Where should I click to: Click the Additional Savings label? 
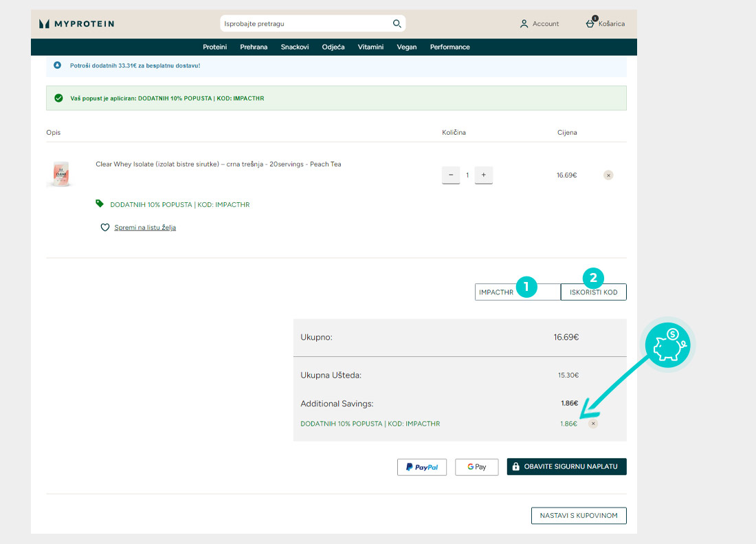[337, 404]
